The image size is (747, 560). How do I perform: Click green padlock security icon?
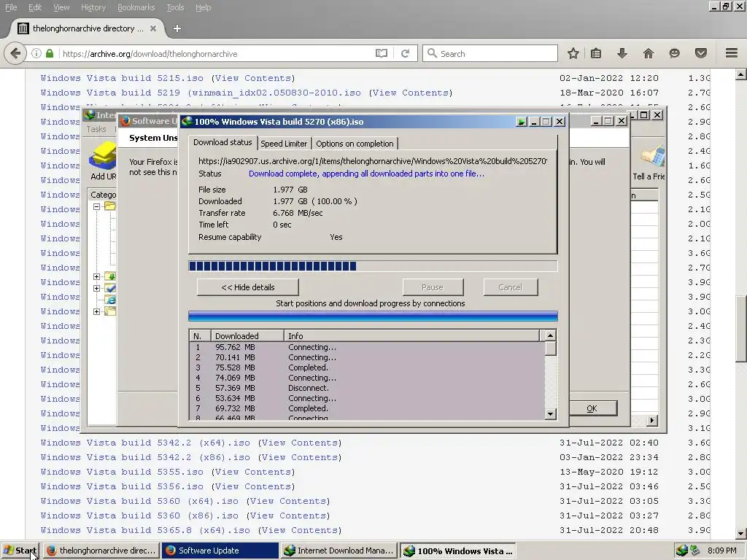click(x=49, y=53)
